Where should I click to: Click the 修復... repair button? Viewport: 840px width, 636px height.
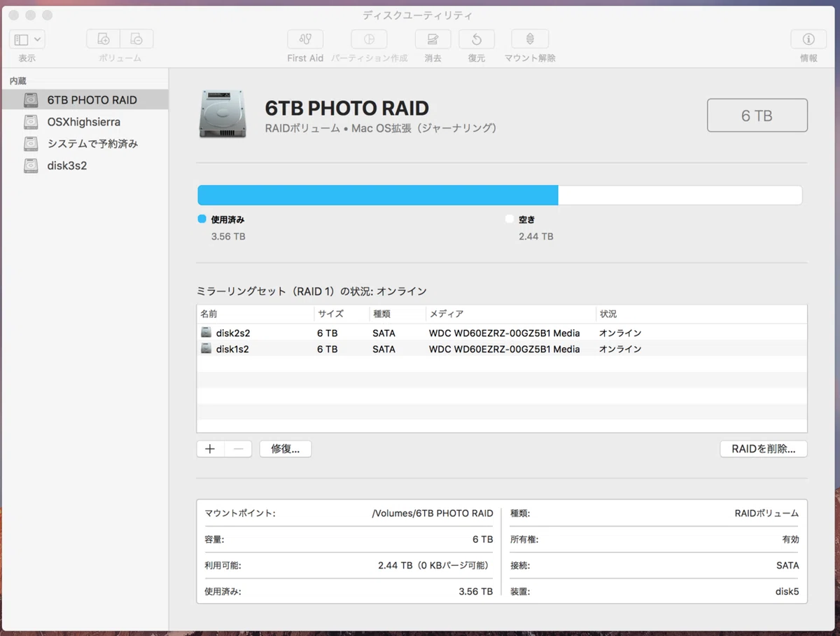pos(286,449)
